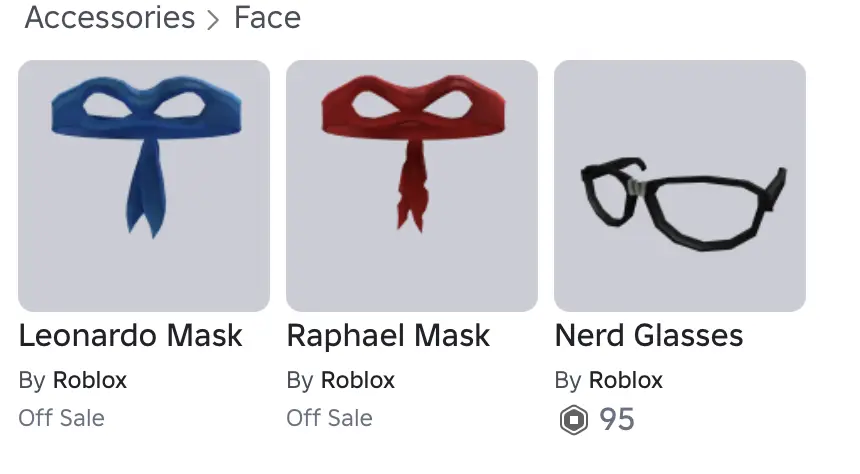This screenshot has height=474, width=860.
Task: Click the Robux currency icon
Action: pyautogui.click(x=572, y=419)
